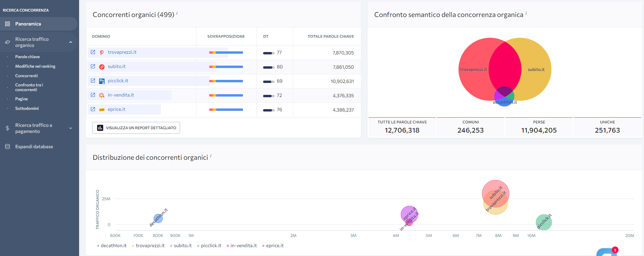Toggle trovaprezzi.it in the chart legend
Image resolution: width=644 pixels, height=256 pixels.
(148, 245)
